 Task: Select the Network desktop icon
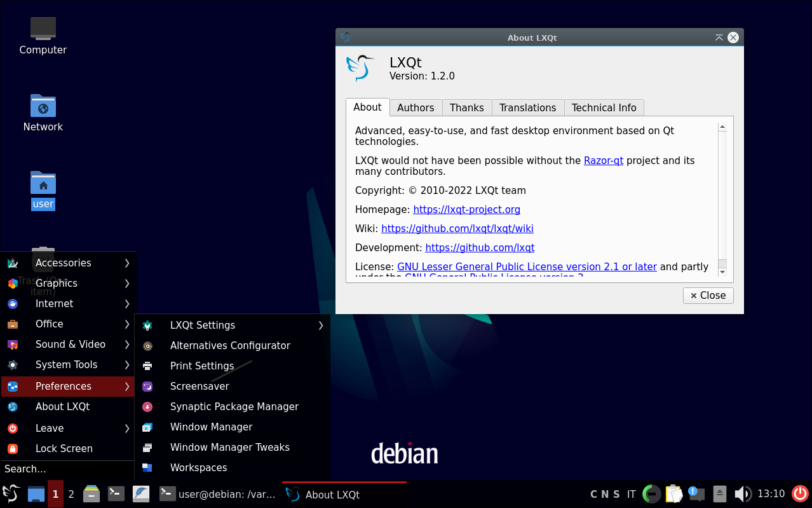pos(43,113)
